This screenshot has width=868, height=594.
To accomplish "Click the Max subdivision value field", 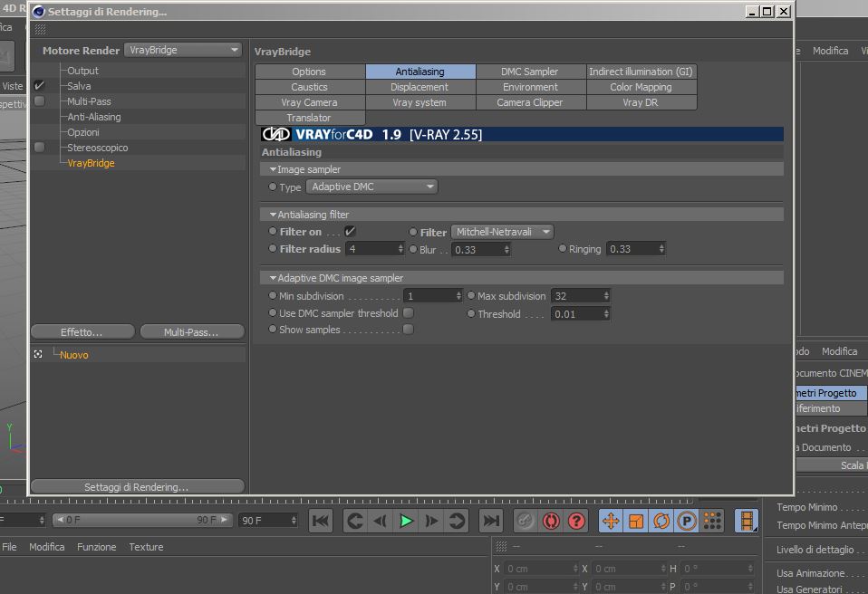I will [581, 296].
